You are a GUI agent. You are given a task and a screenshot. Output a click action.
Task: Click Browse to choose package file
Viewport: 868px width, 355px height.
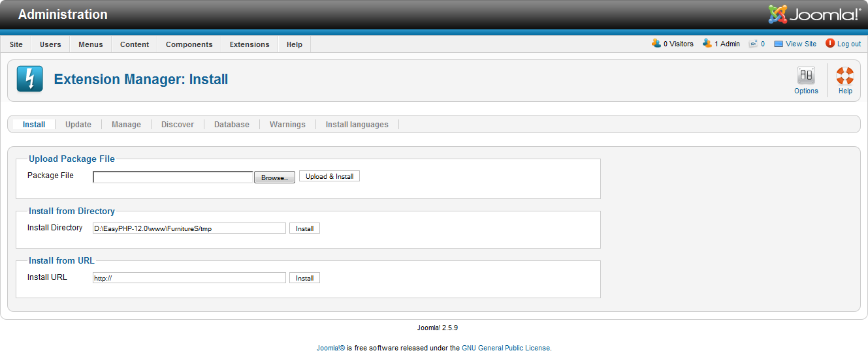tap(274, 177)
